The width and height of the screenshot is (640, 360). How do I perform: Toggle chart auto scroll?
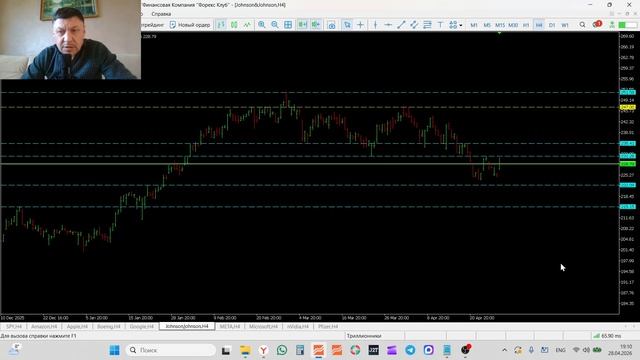tap(302, 25)
